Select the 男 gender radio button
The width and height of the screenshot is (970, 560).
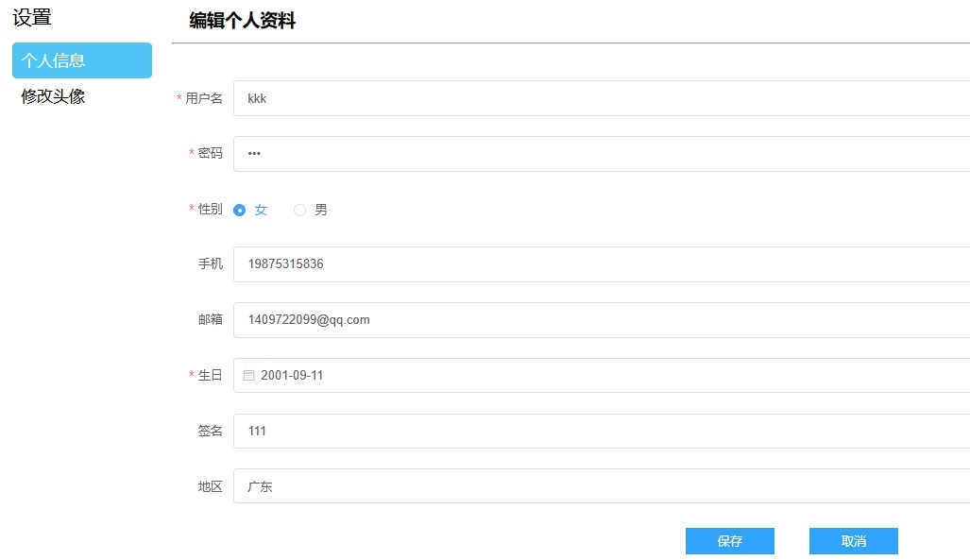click(300, 210)
